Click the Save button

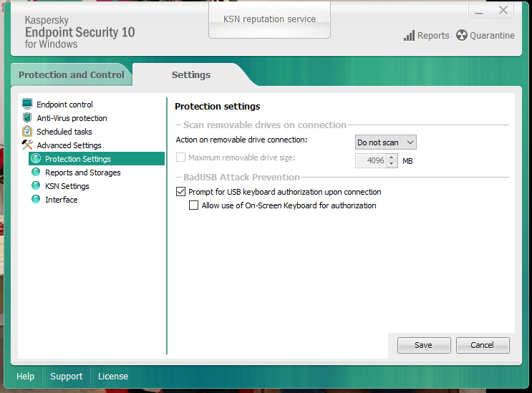click(424, 345)
